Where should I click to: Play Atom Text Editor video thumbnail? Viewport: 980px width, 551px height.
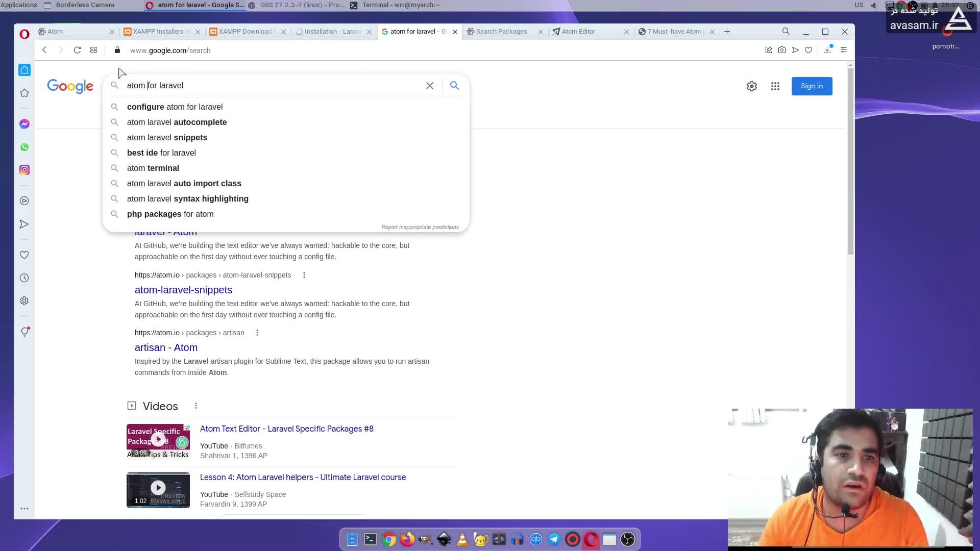tap(158, 440)
